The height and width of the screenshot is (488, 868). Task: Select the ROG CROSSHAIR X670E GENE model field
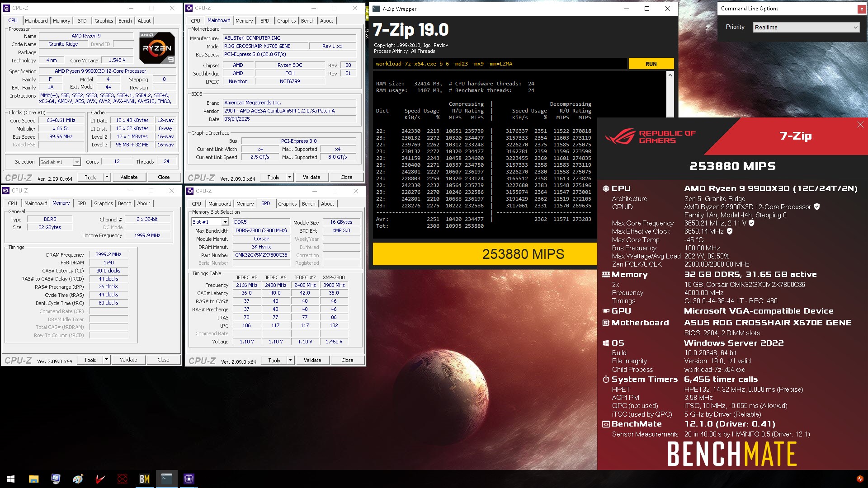pos(265,46)
